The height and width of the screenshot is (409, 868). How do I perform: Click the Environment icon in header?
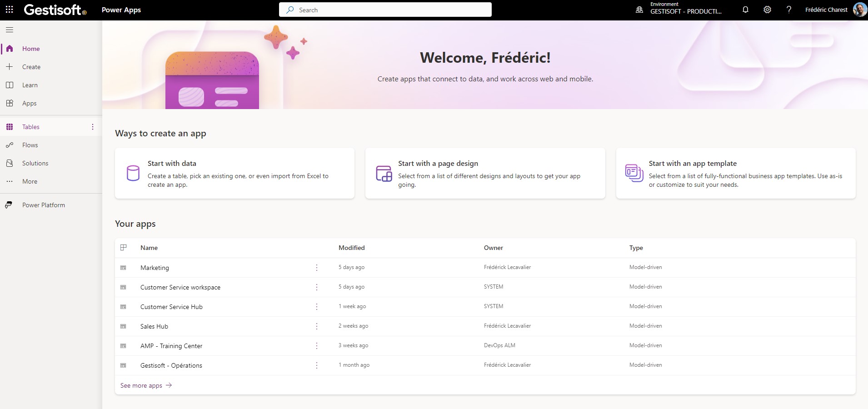(x=639, y=10)
